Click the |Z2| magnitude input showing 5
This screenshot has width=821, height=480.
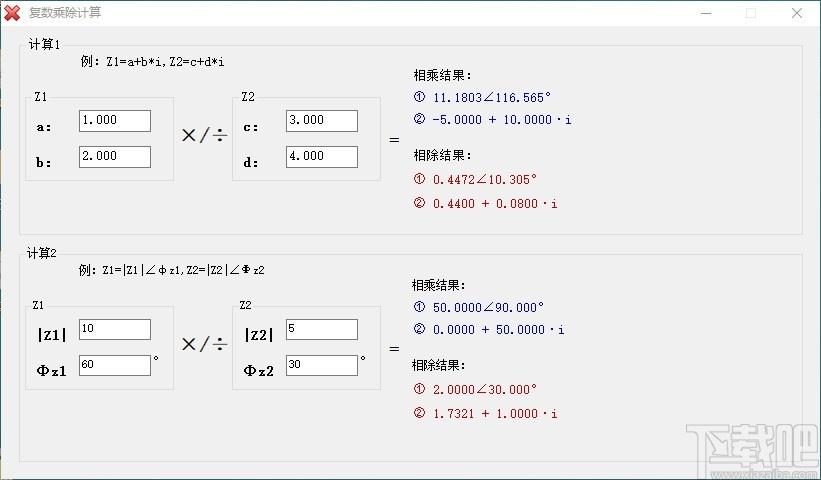321,329
